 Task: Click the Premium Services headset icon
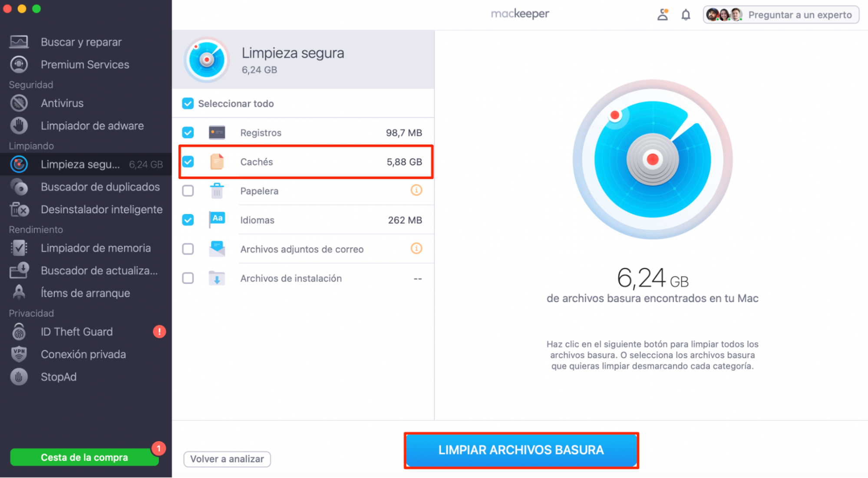tap(19, 64)
